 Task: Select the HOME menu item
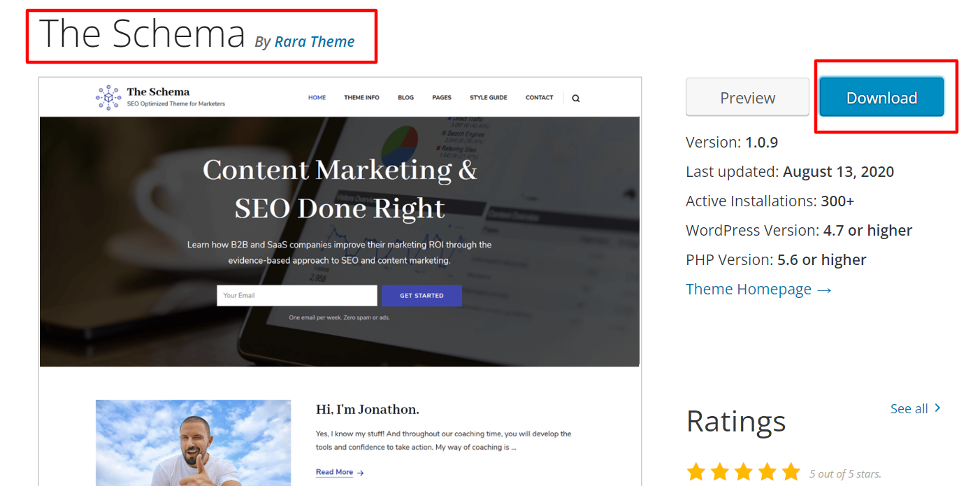tap(317, 97)
